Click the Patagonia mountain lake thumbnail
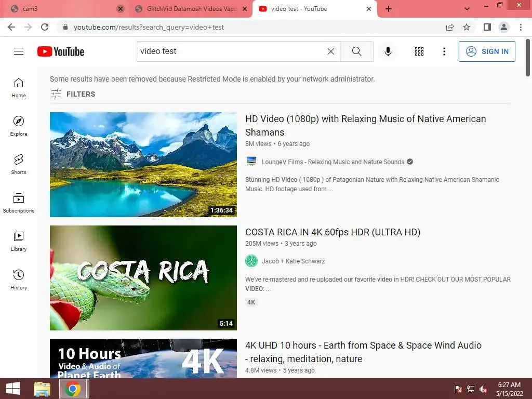 [143, 165]
